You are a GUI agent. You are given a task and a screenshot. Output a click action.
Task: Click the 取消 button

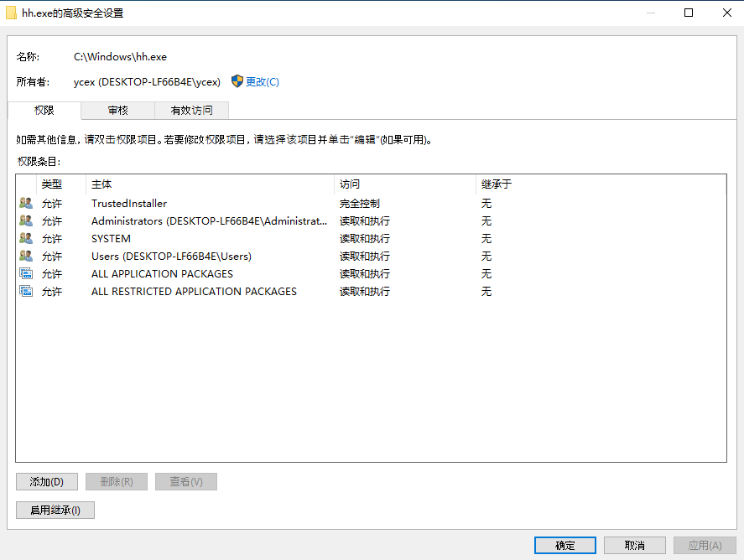(x=635, y=545)
